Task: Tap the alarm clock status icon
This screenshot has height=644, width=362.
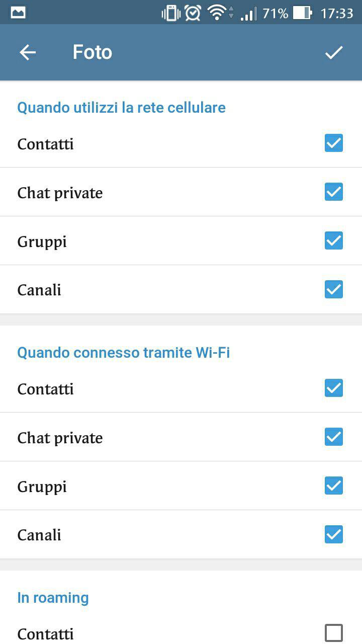Action: click(193, 13)
